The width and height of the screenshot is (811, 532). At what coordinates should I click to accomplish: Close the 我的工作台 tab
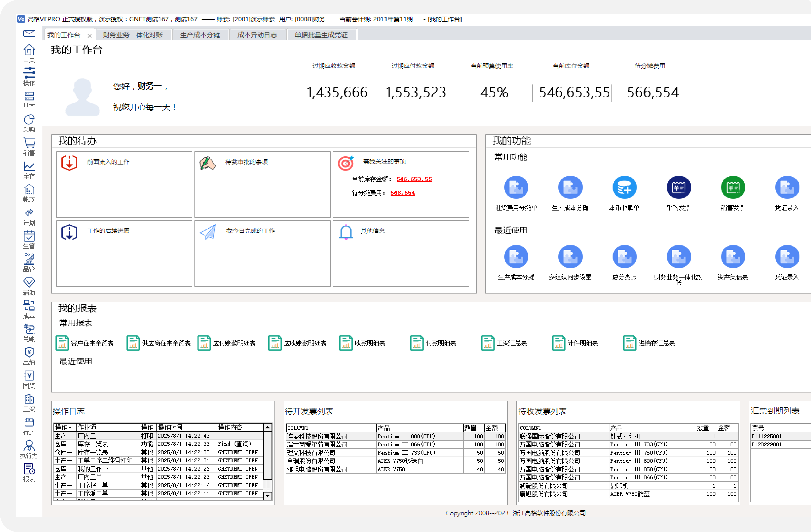[89, 36]
